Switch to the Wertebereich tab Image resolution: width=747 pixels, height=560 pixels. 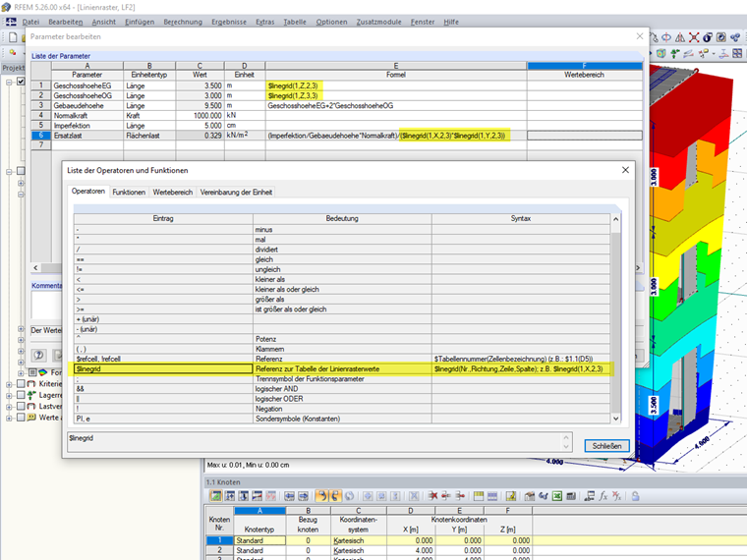click(172, 192)
